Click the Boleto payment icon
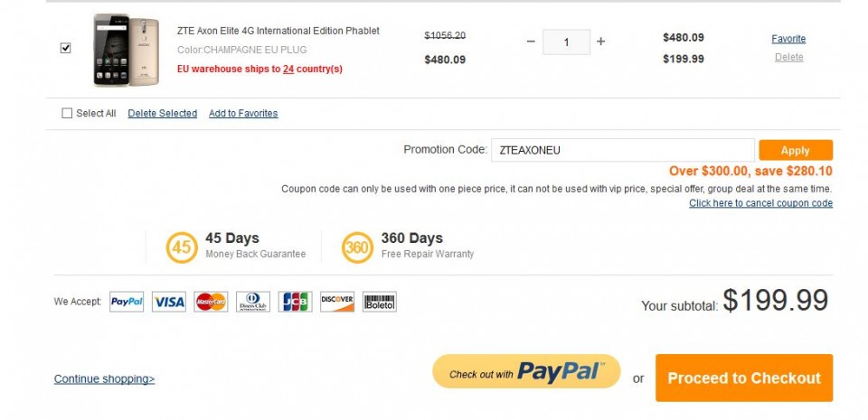 coord(380,302)
